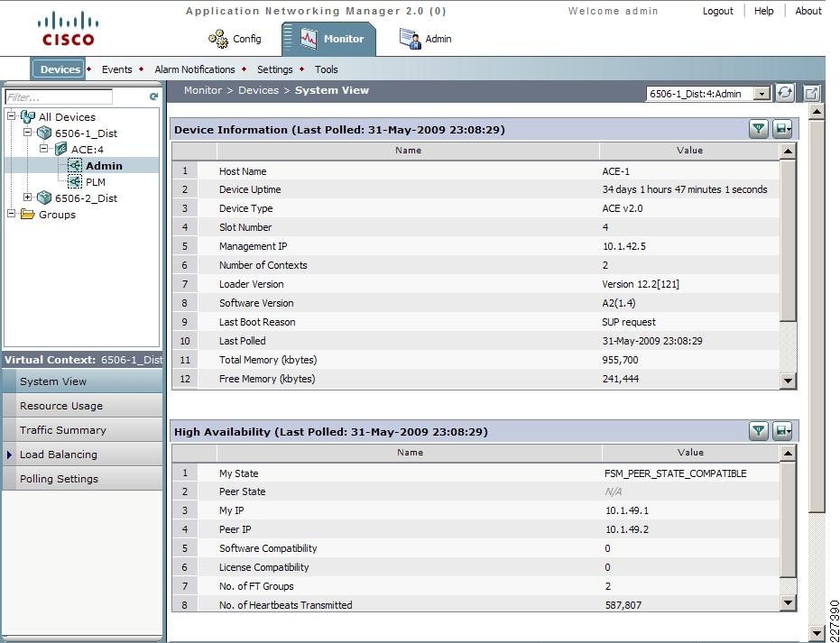The width and height of the screenshot is (840, 643).
Task: Click Device Information scrollbar down arrow
Action: coord(788,381)
